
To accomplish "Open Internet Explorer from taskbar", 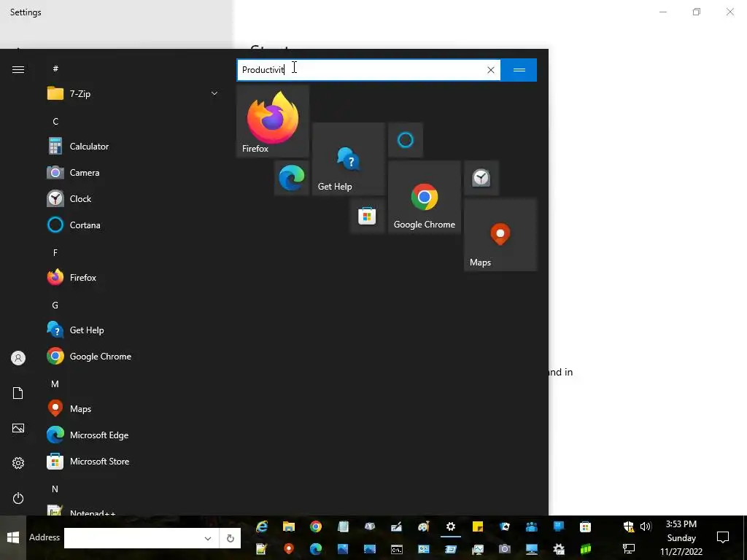I will (262, 526).
